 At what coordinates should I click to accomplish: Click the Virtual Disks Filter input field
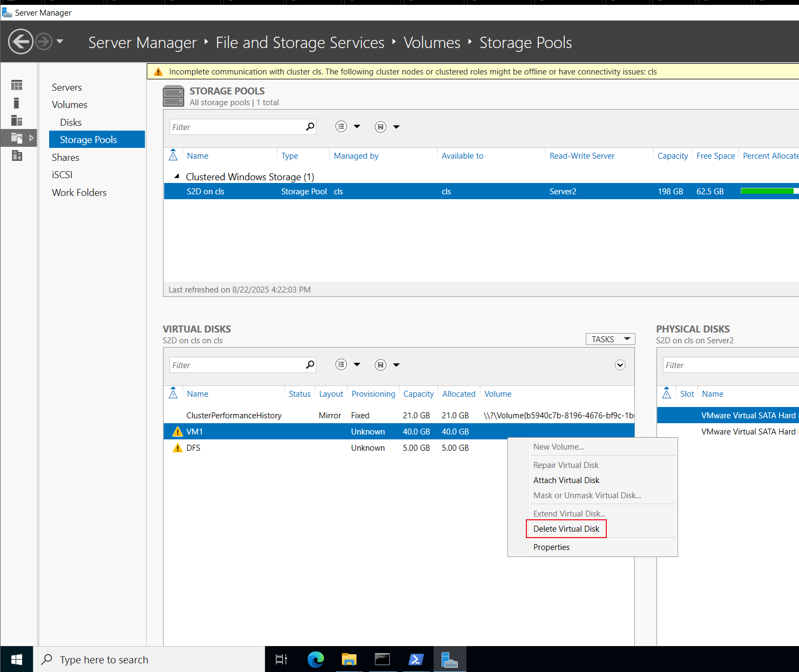pos(238,365)
